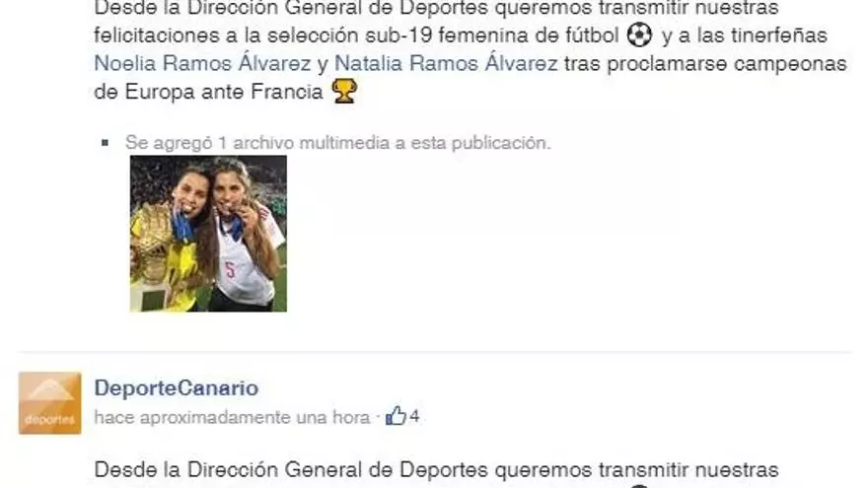Open Noelia Ramos Álvarez profile link
The image size is (868, 488).
tap(202, 64)
